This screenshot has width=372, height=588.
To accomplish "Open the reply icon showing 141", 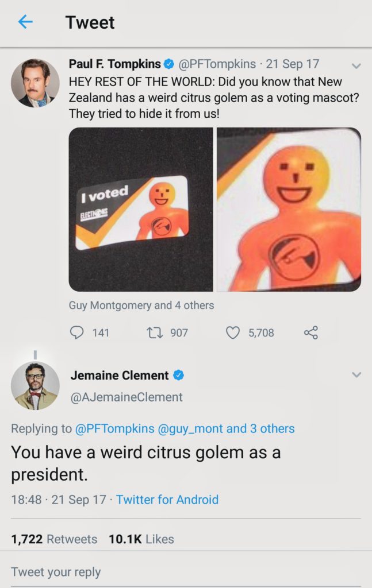I will point(77,332).
